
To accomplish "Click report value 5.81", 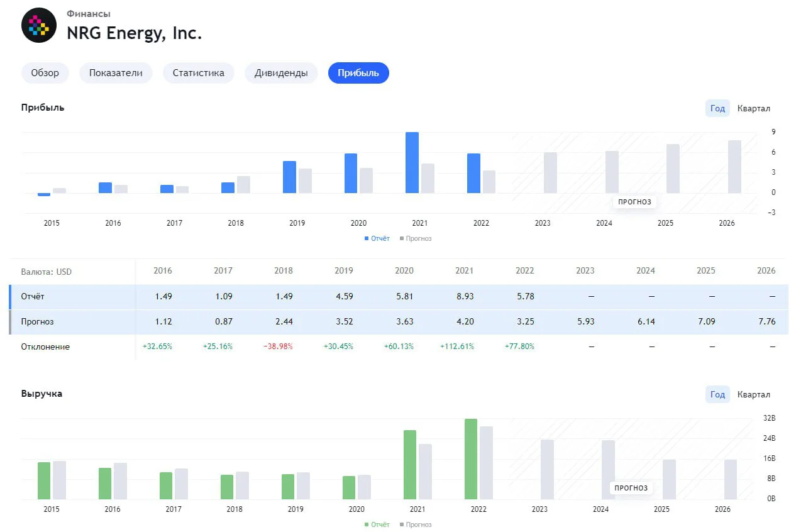I will (x=404, y=296).
